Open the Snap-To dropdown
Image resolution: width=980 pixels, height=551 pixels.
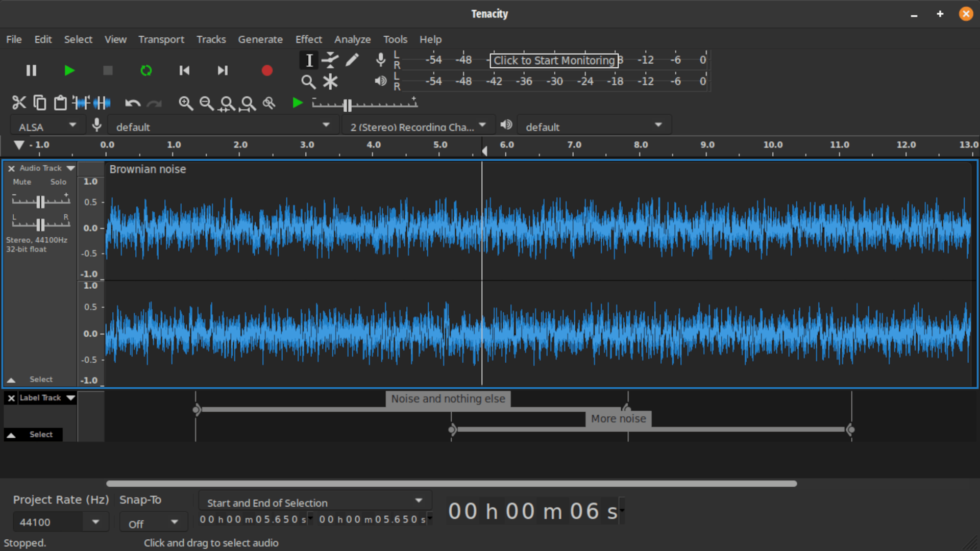tap(153, 521)
